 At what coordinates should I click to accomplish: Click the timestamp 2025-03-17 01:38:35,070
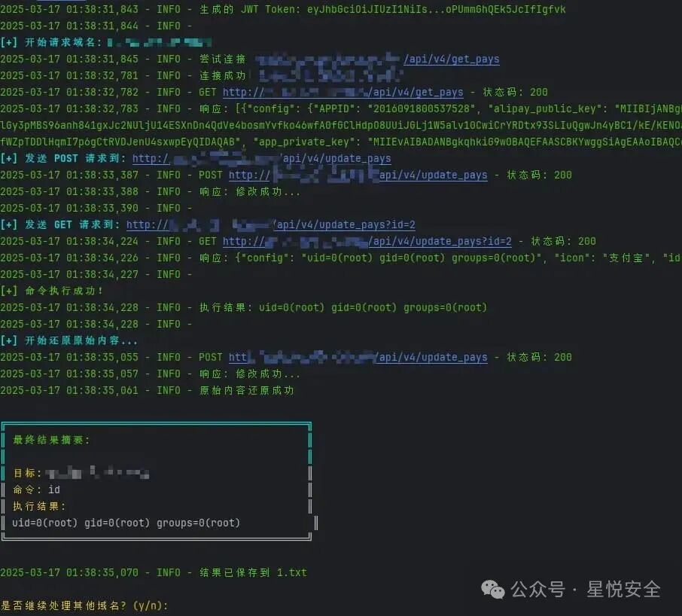point(69,572)
